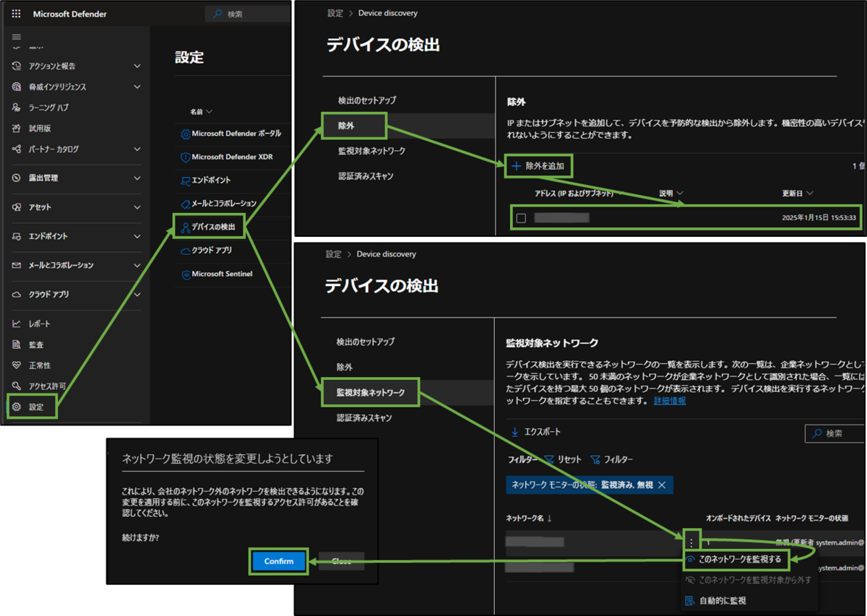Expand アクションと報告 chevron in sidebar

(137, 66)
